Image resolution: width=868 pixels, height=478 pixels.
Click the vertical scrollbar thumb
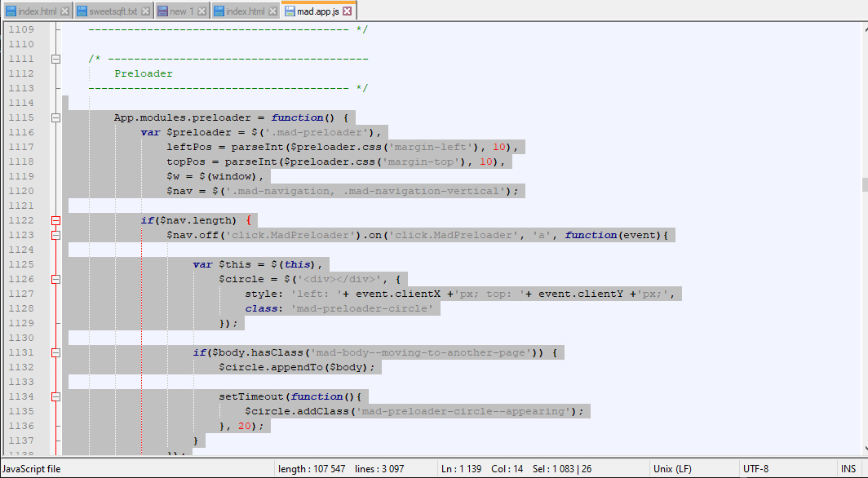point(863,185)
